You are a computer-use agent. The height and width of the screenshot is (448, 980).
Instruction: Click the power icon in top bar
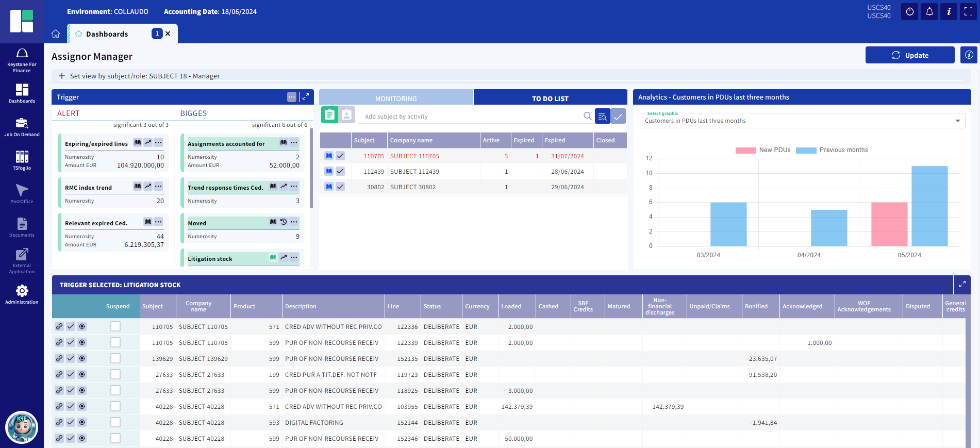pos(909,12)
